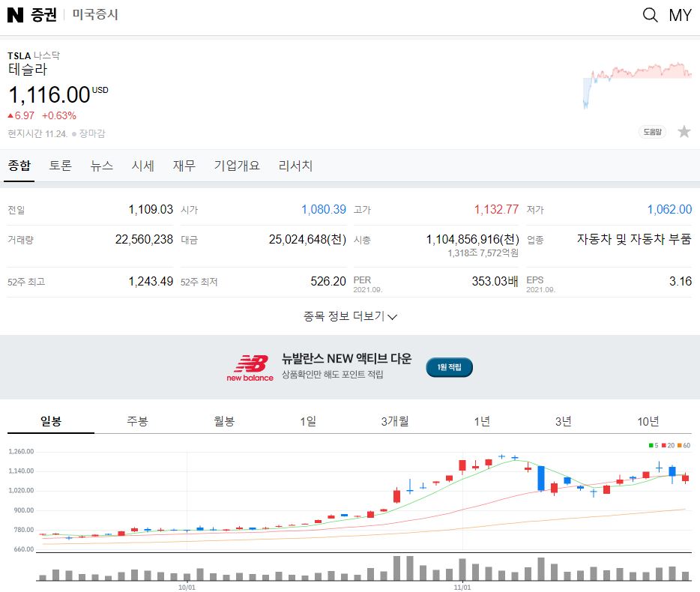
Task: Click the 10/01 date marker on chart
Action: [187, 587]
